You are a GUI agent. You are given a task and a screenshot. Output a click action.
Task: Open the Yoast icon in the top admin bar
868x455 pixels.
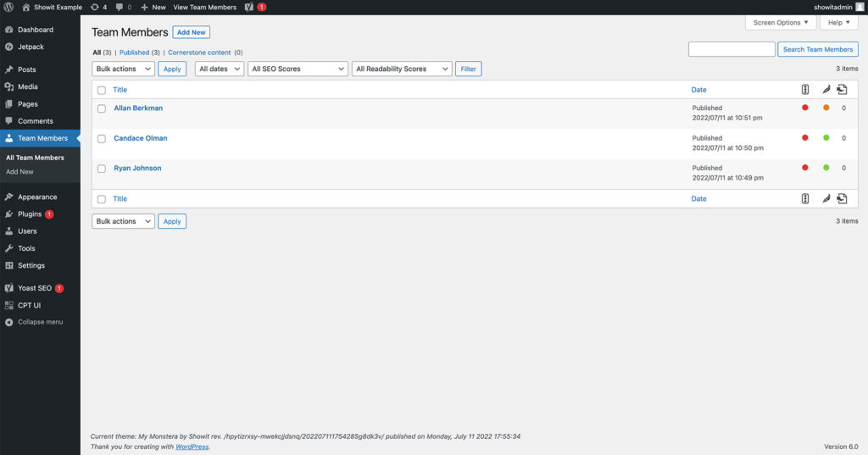[248, 7]
